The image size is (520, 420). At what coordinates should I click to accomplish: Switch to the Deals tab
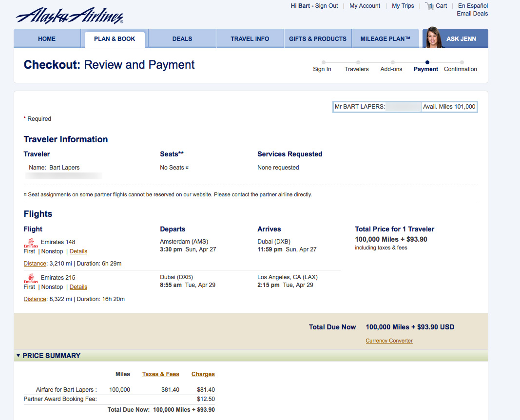(182, 39)
